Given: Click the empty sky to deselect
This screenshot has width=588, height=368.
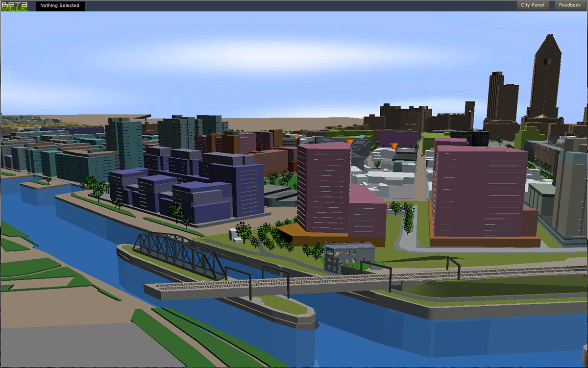Looking at the screenshot, I should tap(245, 59).
